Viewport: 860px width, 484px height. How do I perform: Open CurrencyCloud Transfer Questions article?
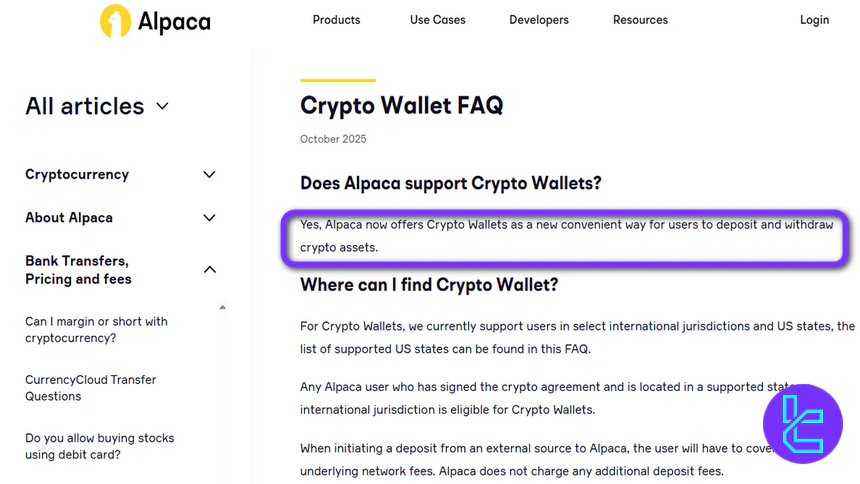(x=90, y=388)
